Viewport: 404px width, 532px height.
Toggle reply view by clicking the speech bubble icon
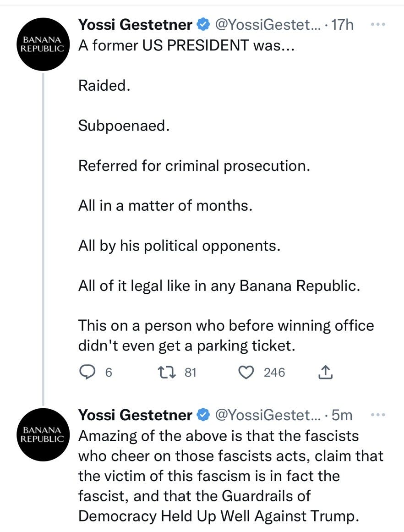point(87,372)
